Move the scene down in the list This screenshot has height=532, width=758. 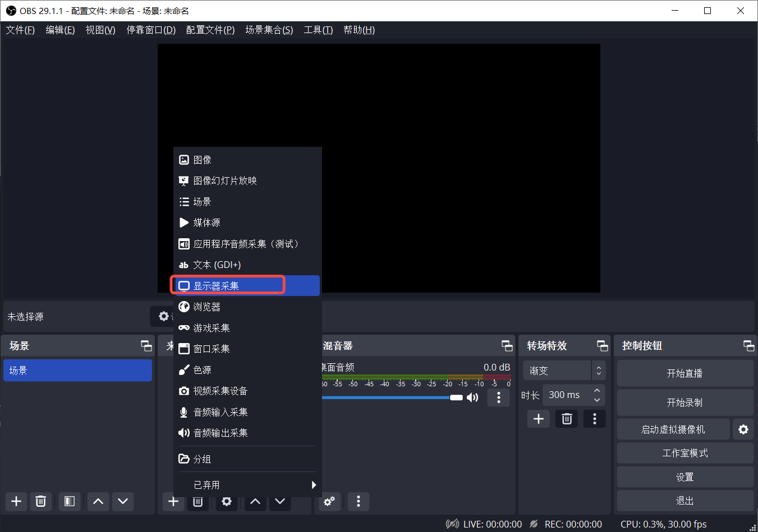pos(123,501)
